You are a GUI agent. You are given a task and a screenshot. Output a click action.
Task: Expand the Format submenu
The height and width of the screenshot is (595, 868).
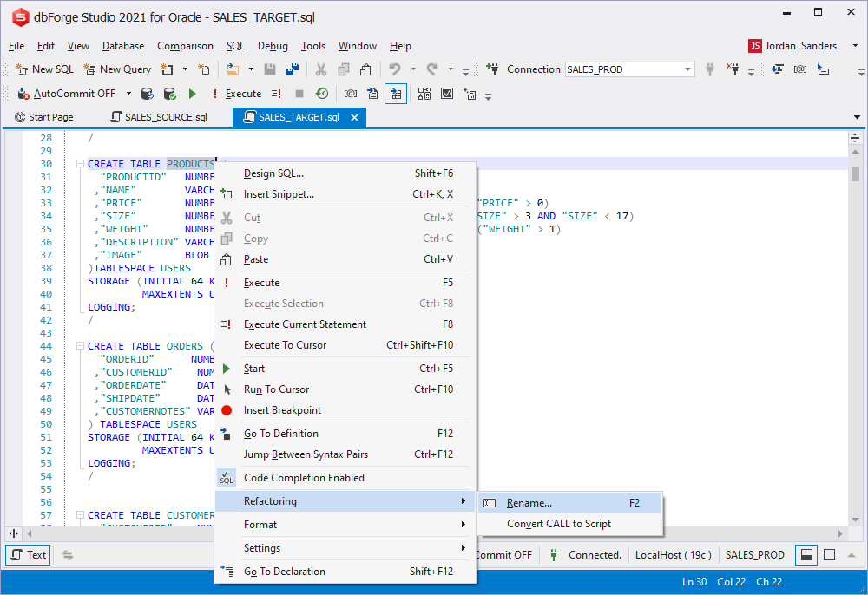pos(345,525)
